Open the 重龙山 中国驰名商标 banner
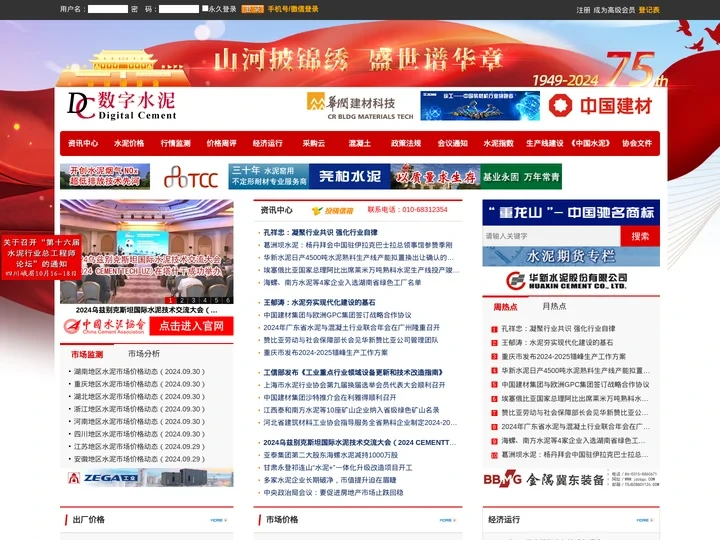The image size is (720, 540). coord(571,212)
